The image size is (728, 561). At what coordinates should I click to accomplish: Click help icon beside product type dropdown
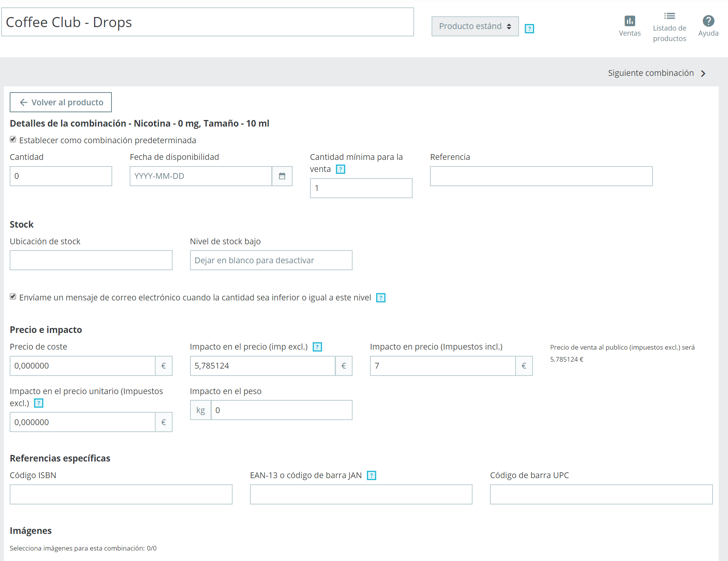529,29
